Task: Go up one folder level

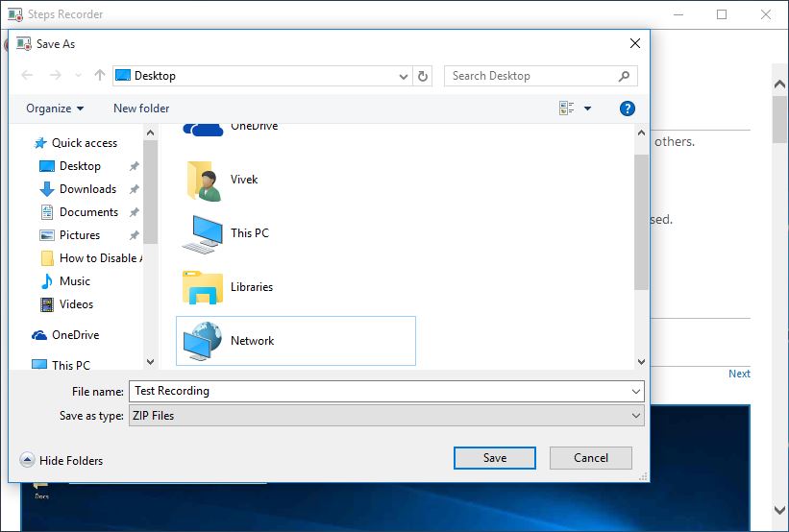Action: [x=100, y=76]
